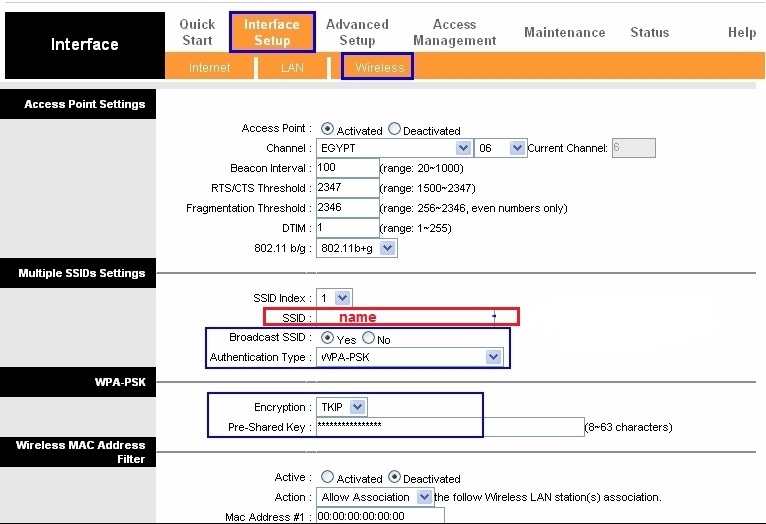Open the LAN sub-tab

pyautogui.click(x=292, y=67)
